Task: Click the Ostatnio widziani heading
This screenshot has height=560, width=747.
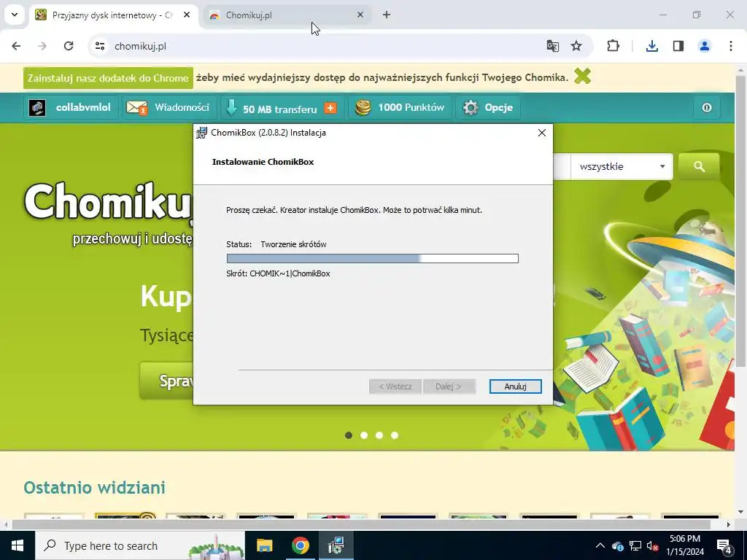Action: 94,488
